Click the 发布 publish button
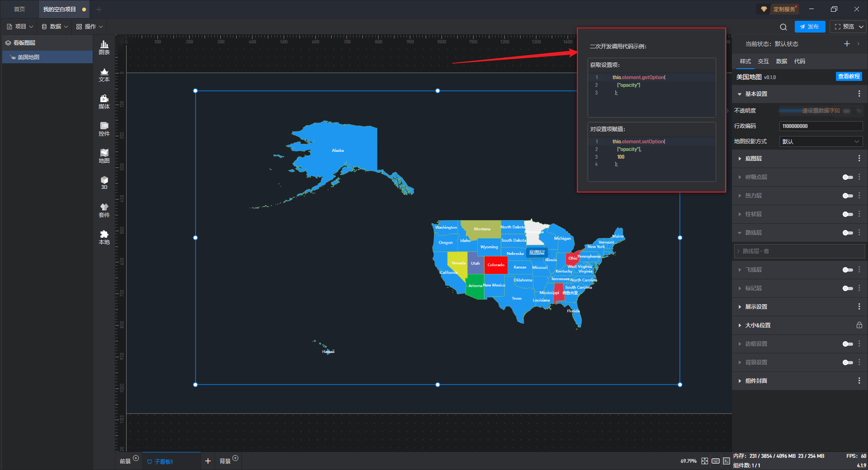This screenshot has width=868, height=470. pyautogui.click(x=810, y=27)
